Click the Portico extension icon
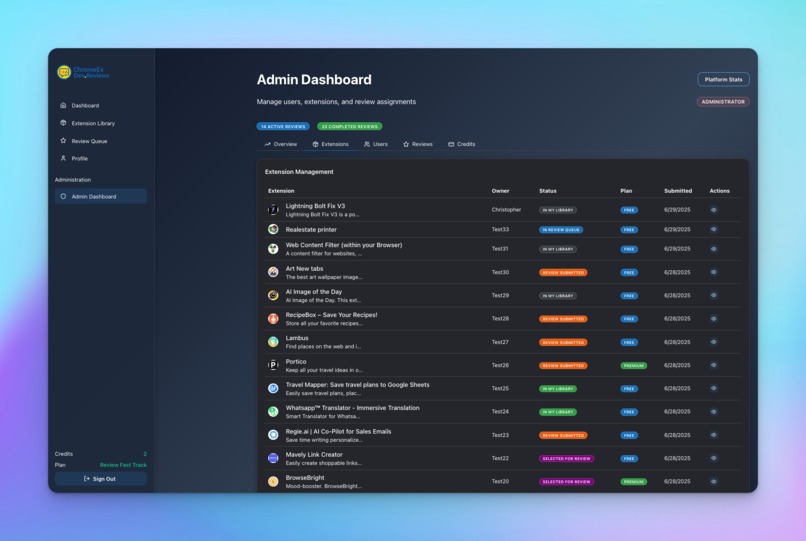806x541 pixels. (273, 365)
